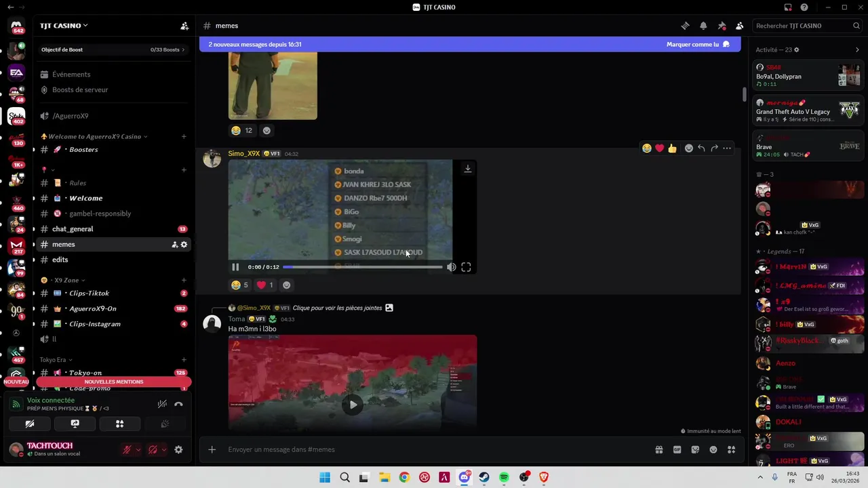Open the inbox icon in title bar
The height and width of the screenshot is (488, 868).
[x=788, y=7]
